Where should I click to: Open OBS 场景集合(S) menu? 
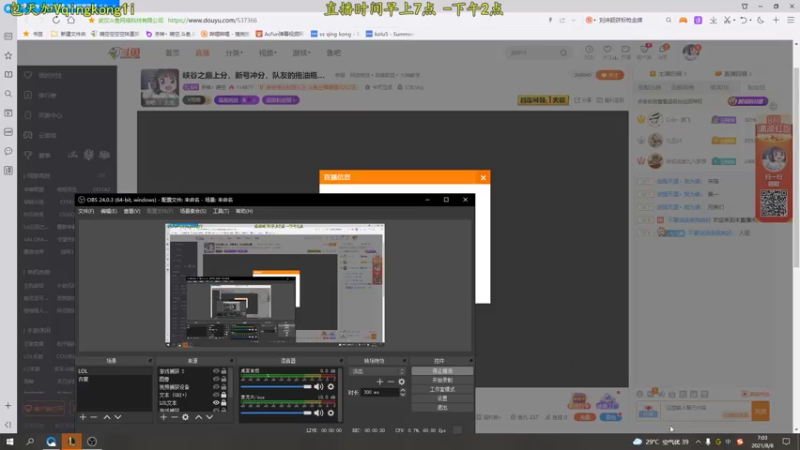tap(193, 211)
